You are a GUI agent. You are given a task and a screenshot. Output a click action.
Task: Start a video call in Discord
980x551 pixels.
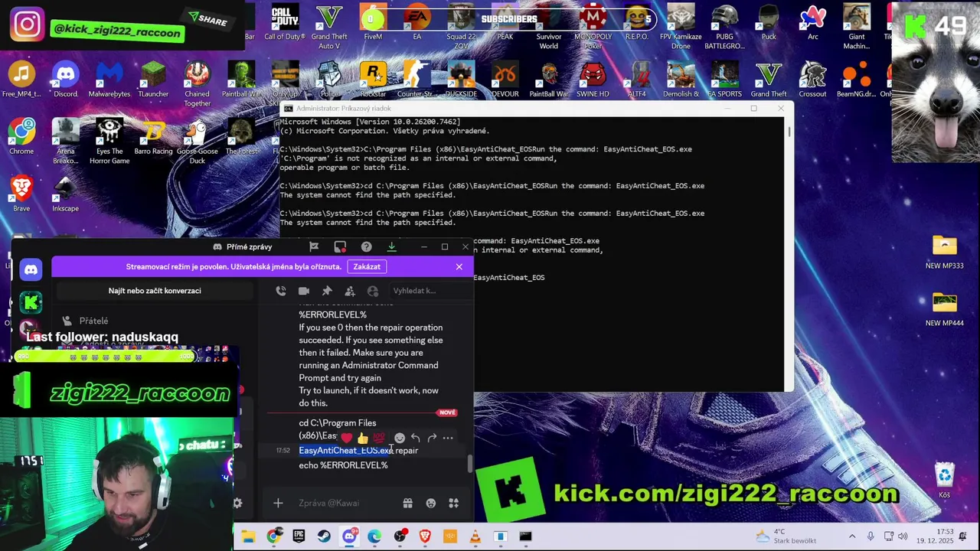pos(304,291)
